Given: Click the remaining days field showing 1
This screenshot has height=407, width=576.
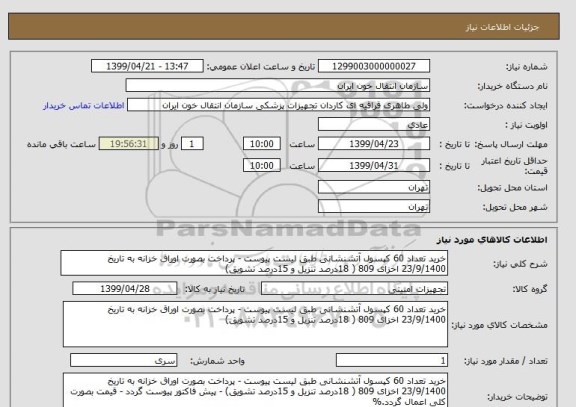Looking at the screenshot, I should 192,144.
